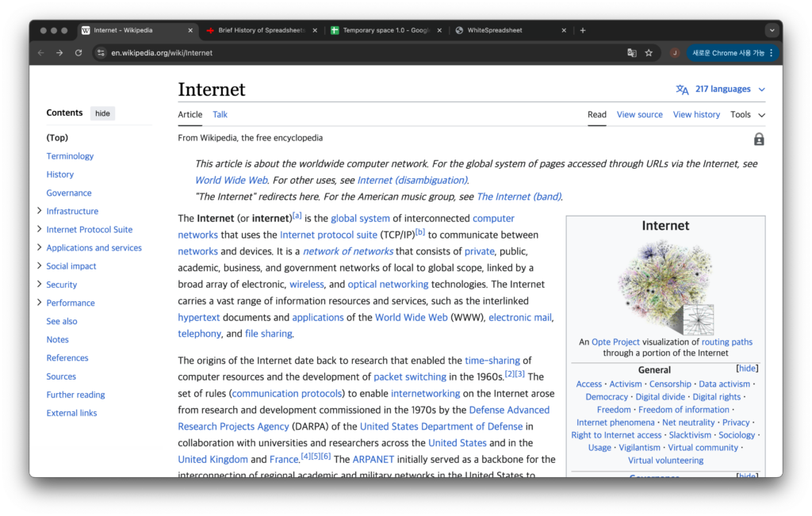
Task: Click the padlock protection icon on the article
Action: (x=759, y=140)
